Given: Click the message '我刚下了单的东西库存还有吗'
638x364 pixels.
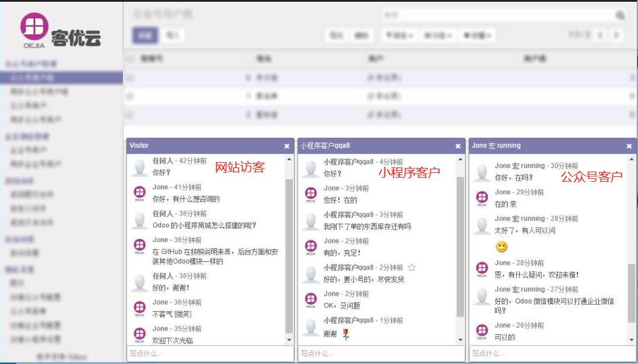Looking at the screenshot, I should (x=367, y=226).
